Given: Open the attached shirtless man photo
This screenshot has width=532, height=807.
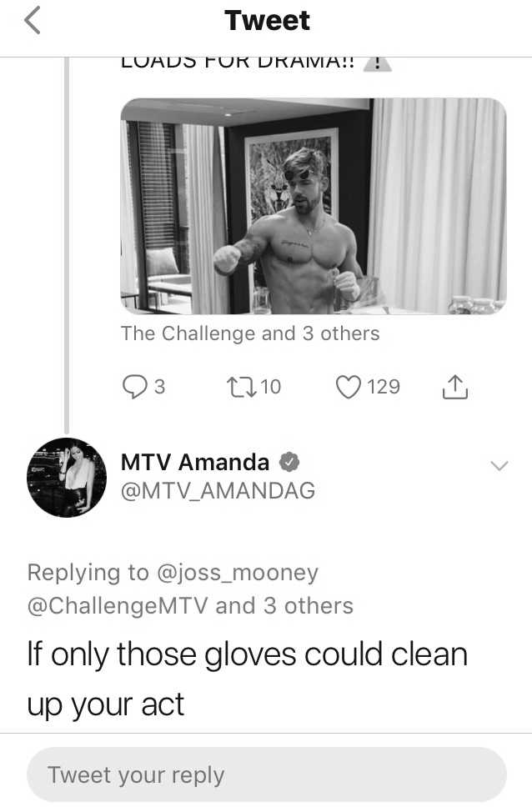Looking at the screenshot, I should point(314,206).
